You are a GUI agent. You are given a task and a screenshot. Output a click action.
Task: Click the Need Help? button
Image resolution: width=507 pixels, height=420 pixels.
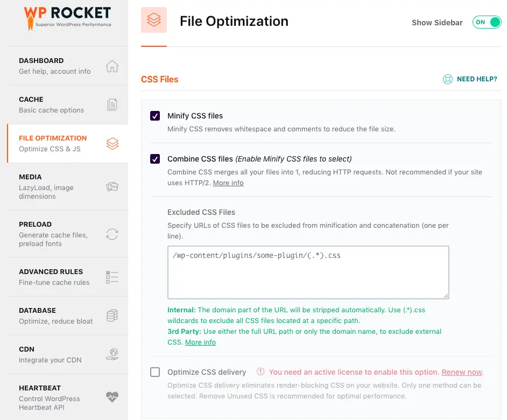470,79
